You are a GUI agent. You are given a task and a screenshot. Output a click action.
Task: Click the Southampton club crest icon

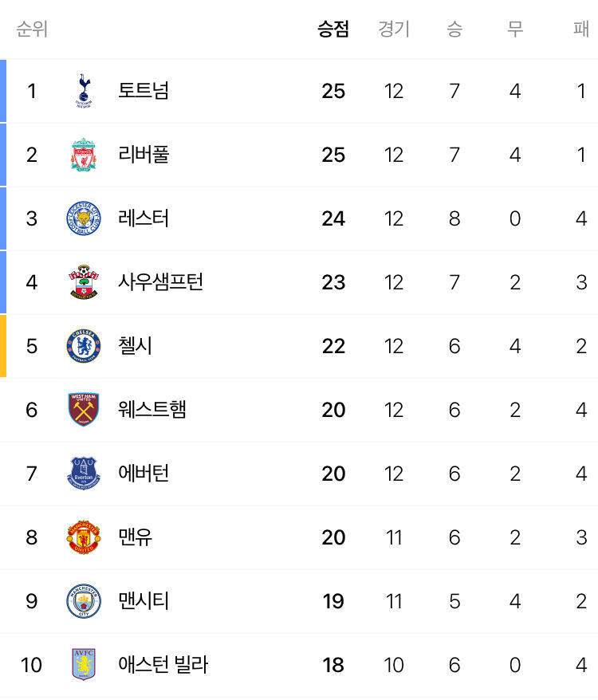[84, 282]
